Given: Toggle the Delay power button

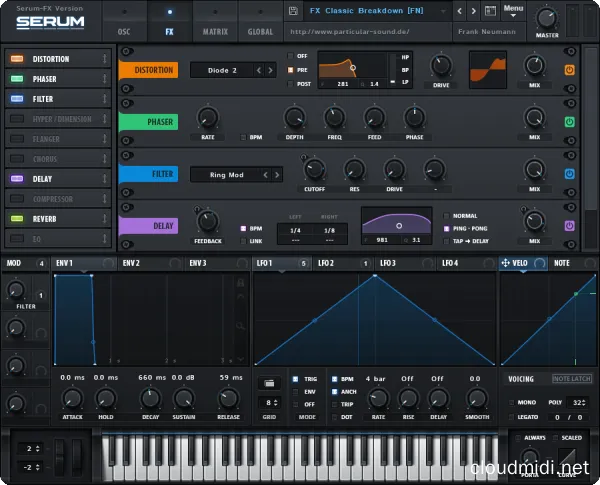Looking at the screenshot, I should [x=569, y=226].
